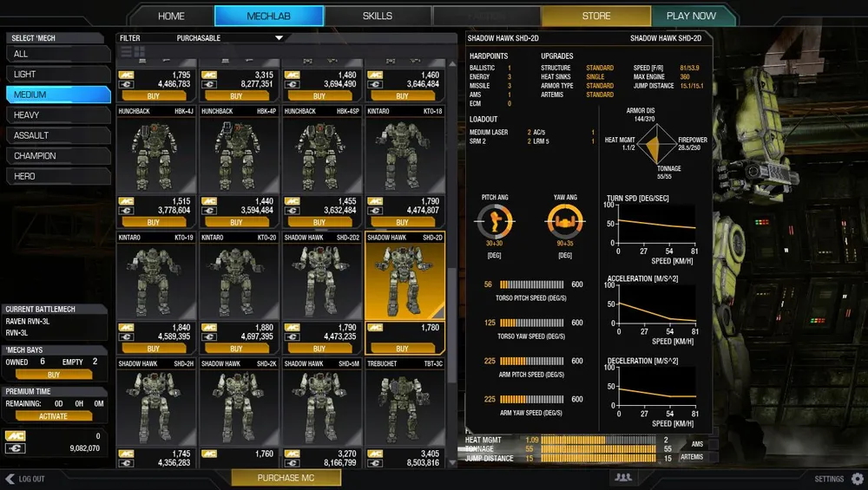Click the armor distribution diamond chart
Screen dimensions: 868x490
click(x=655, y=144)
